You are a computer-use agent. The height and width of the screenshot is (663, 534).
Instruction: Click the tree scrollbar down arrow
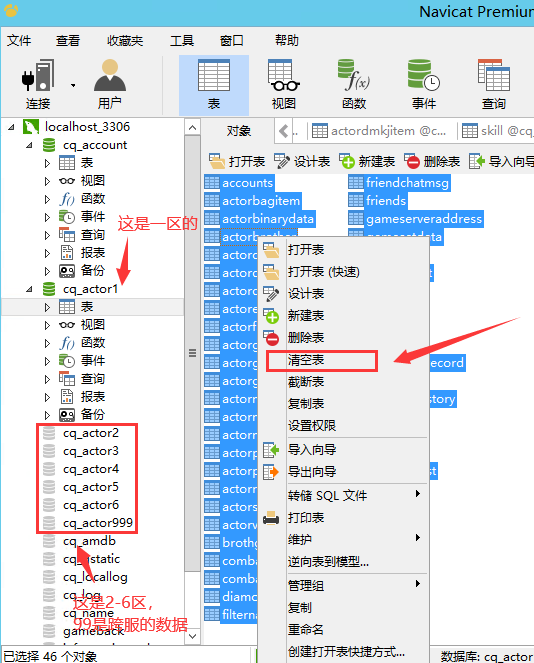pyautogui.click(x=192, y=636)
